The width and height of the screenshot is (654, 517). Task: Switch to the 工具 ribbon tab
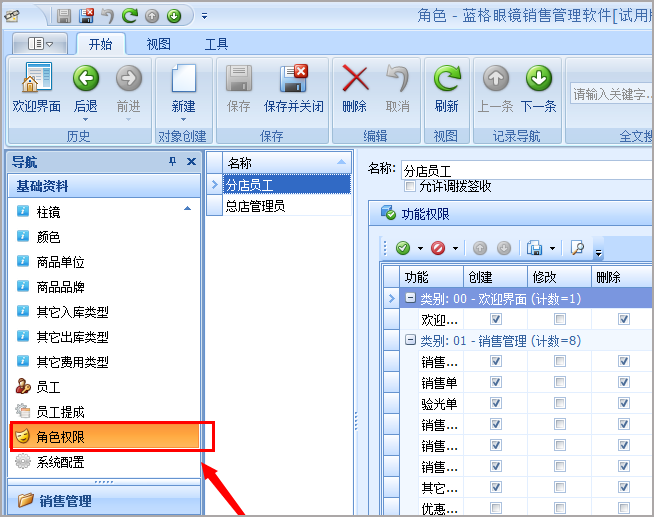(216, 44)
